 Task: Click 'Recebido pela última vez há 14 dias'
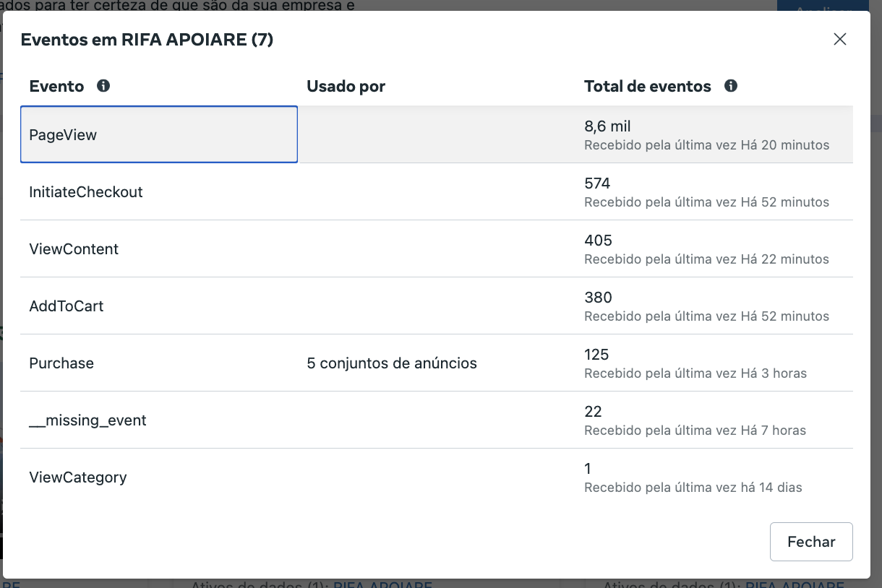693,488
